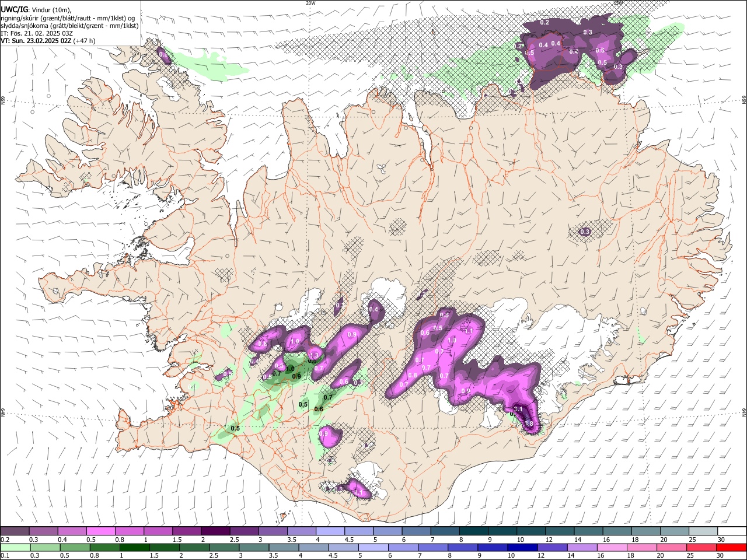Click the '0.3' value in the eastern hatched patch
This screenshot has width=747, height=560.
pyautogui.click(x=585, y=232)
